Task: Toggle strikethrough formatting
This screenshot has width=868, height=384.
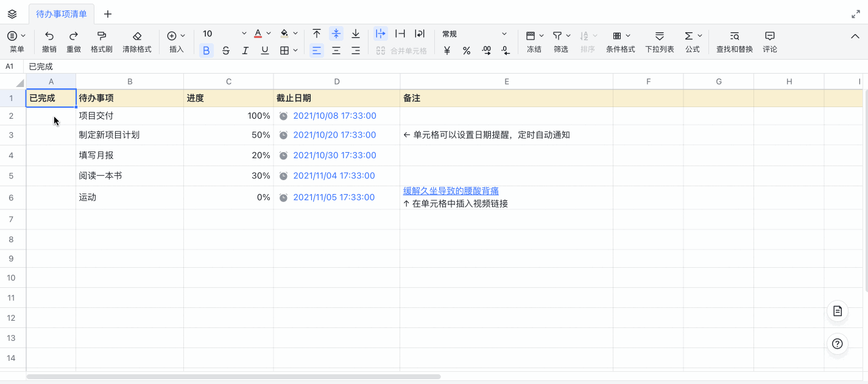Action: pyautogui.click(x=226, y=51)
